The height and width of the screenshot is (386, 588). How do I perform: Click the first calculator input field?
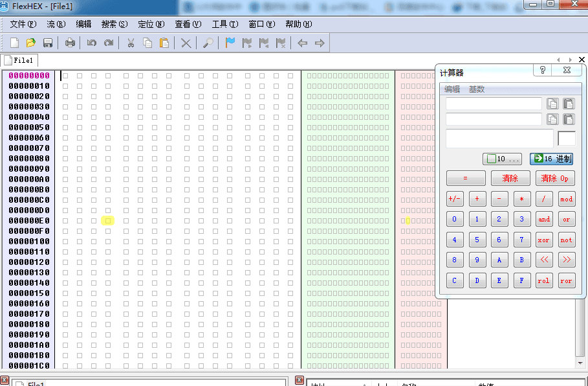[494, 104]
